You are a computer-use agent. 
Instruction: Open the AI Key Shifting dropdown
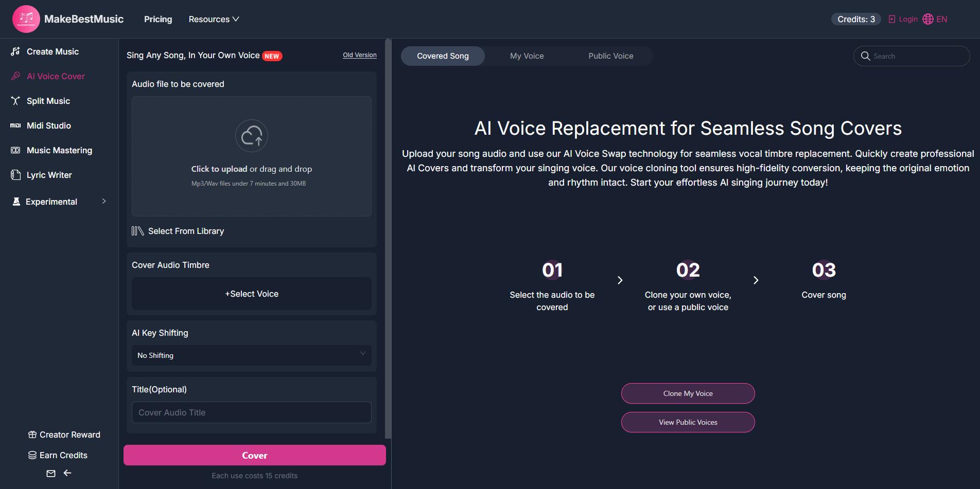pyautogui.click(x=251, y=355)
